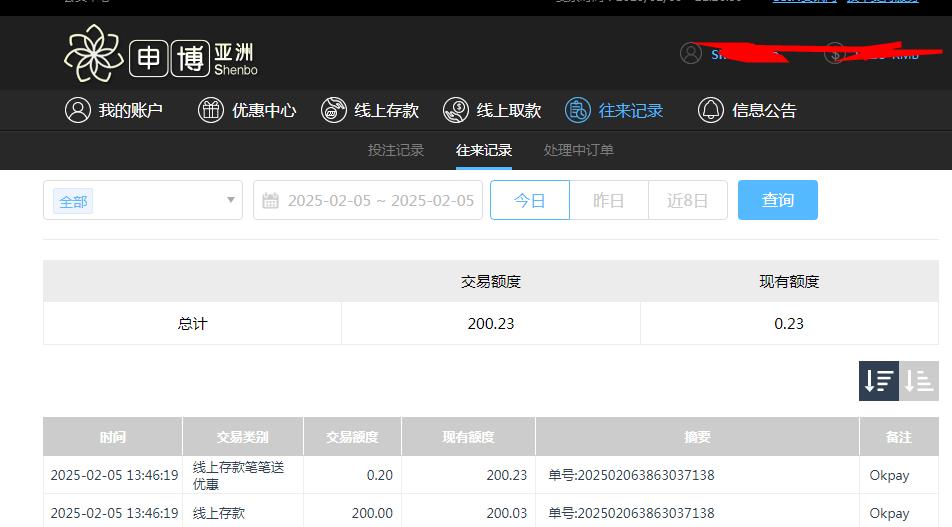Screen dimensions: 952x527
Task: Click the 现有额度 column header in records table
Action: (x=468, y=437)
